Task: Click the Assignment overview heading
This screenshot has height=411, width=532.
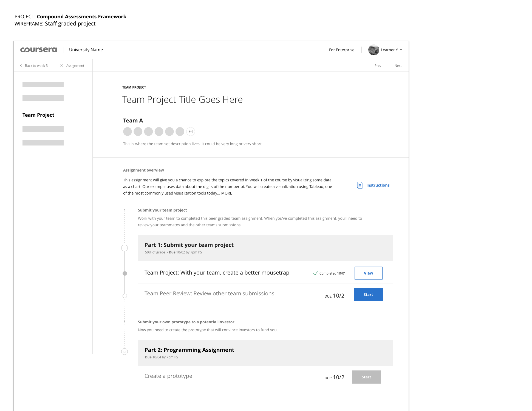Action: pyautogui.click(x=143, y=170)
